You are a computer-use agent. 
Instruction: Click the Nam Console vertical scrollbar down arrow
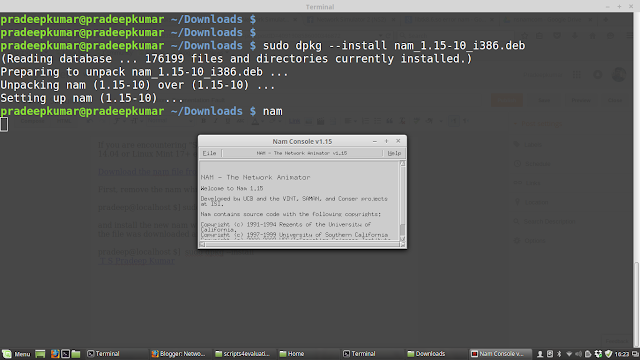coord(402,239)
